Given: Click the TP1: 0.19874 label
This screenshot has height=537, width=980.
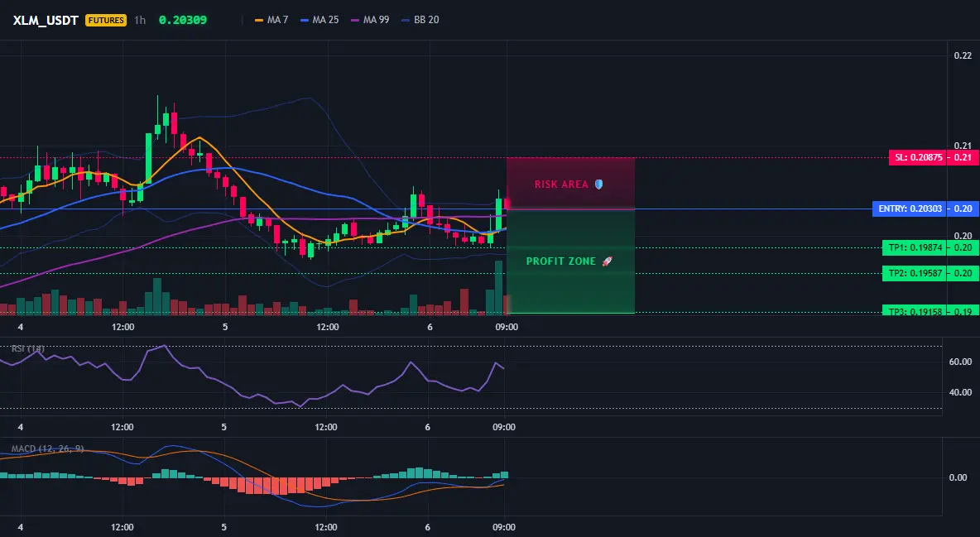Looking at the screenshot, I should tap(915, 247).
